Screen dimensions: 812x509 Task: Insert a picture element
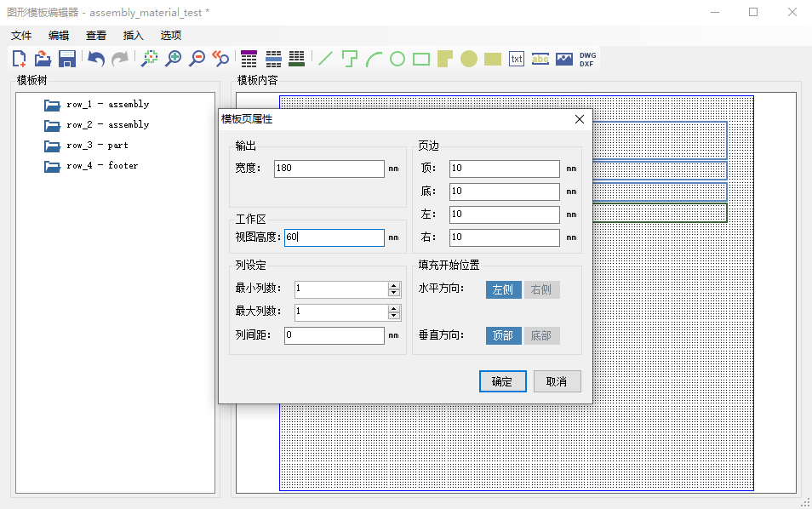pos(564,59)
